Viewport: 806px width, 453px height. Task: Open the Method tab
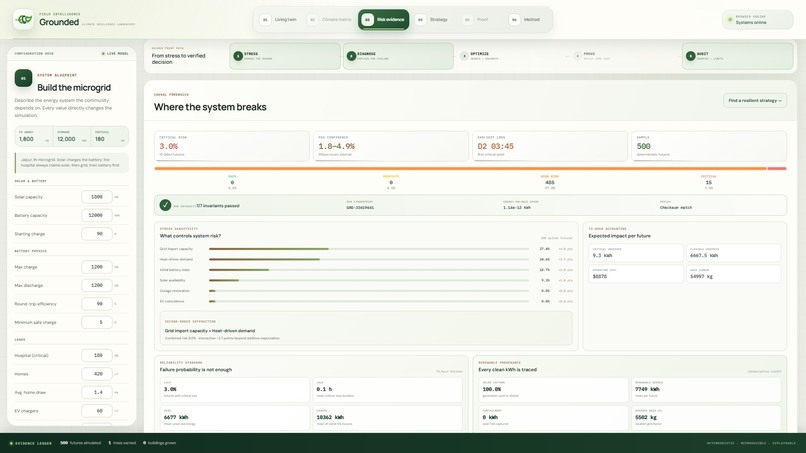click(526, 20)
